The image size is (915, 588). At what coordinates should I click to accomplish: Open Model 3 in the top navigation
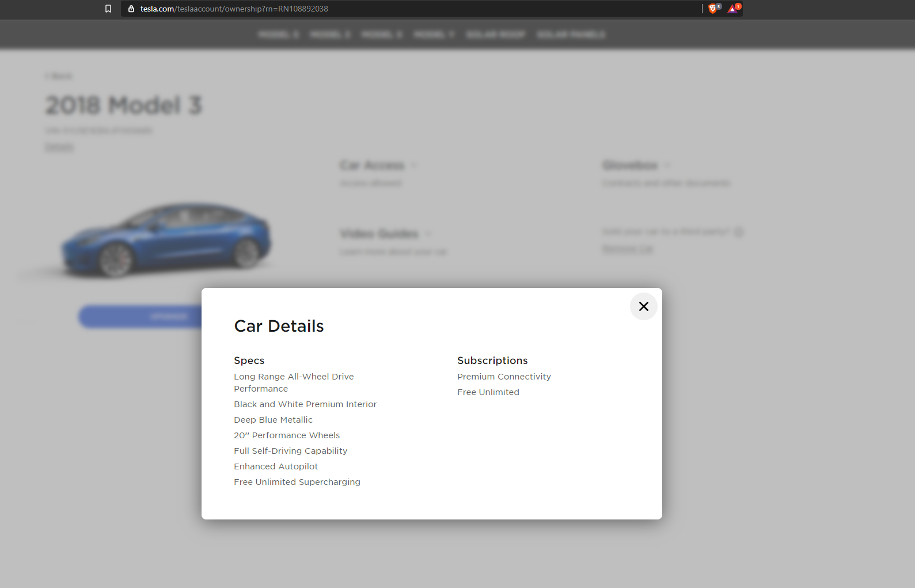click(x=330, y=35)
